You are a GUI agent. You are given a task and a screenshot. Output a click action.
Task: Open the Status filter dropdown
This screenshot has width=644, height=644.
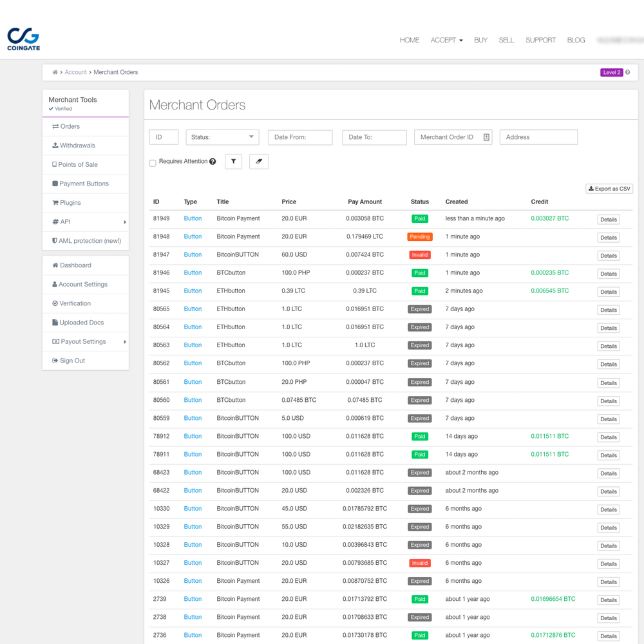tap(222, 137)
